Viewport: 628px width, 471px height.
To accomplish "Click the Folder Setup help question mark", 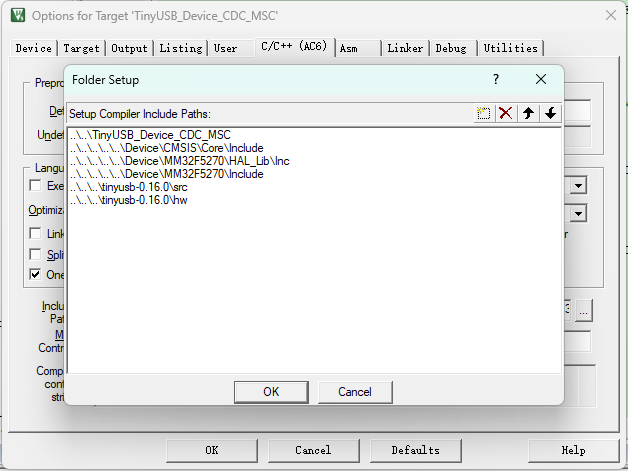I will [x=496, y=79].
